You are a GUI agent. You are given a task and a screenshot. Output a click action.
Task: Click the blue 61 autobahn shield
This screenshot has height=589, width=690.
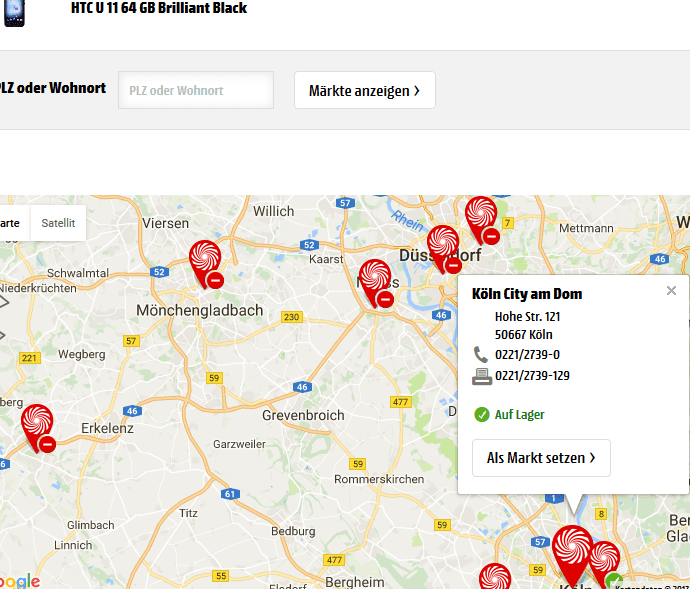click(x=230, y=494)
